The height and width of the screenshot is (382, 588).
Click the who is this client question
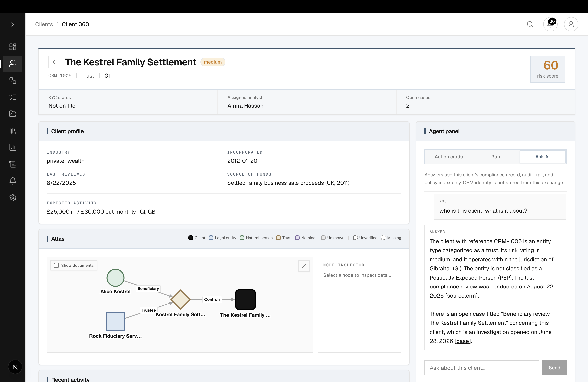[483, 211]
